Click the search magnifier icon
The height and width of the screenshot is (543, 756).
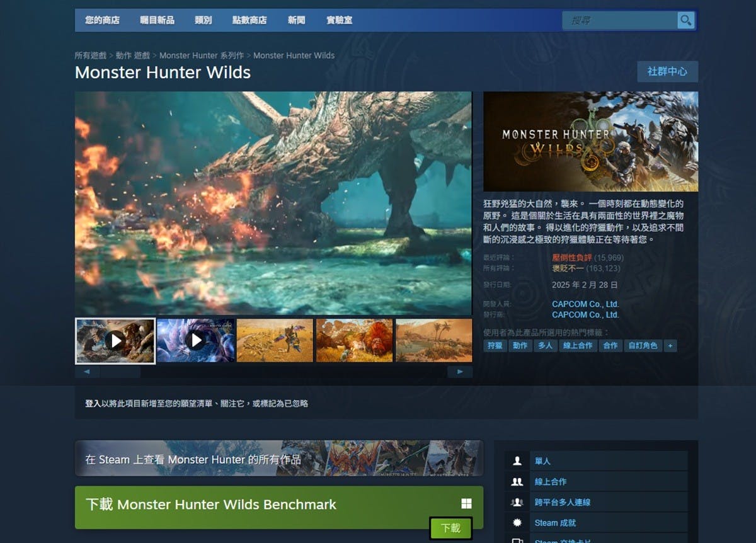pyautogui.click(x=685, y=21)
